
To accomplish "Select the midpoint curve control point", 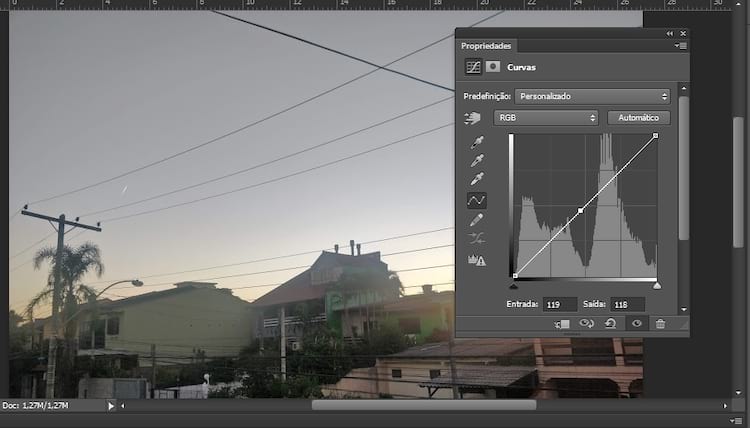I will (x=581, y=210).
